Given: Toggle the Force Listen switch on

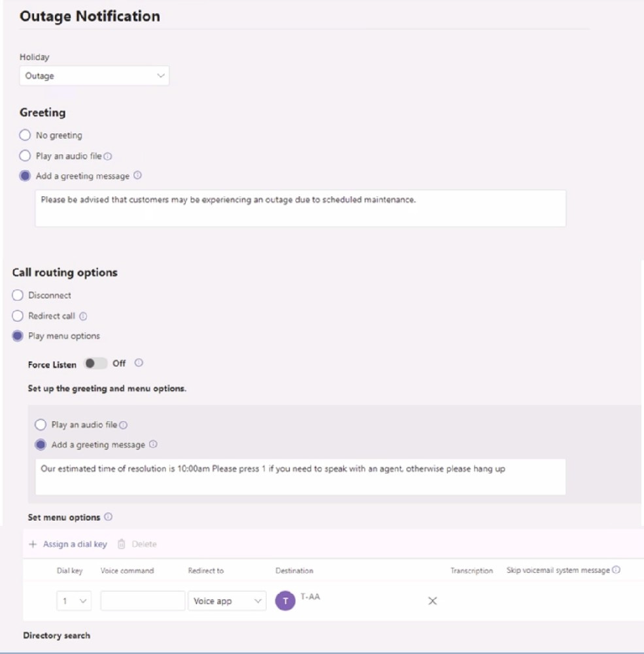Looking at the screenshot, I should coord(95,364).
